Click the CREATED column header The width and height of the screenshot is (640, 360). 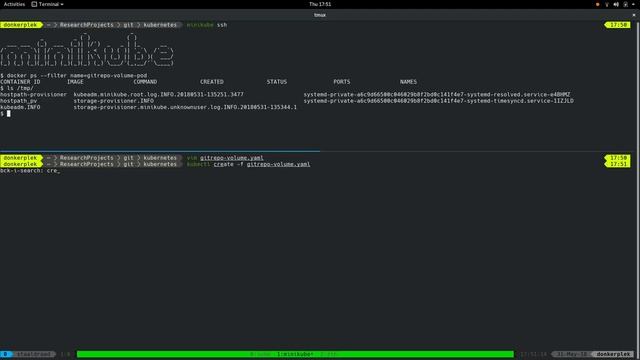click(211, 82)
